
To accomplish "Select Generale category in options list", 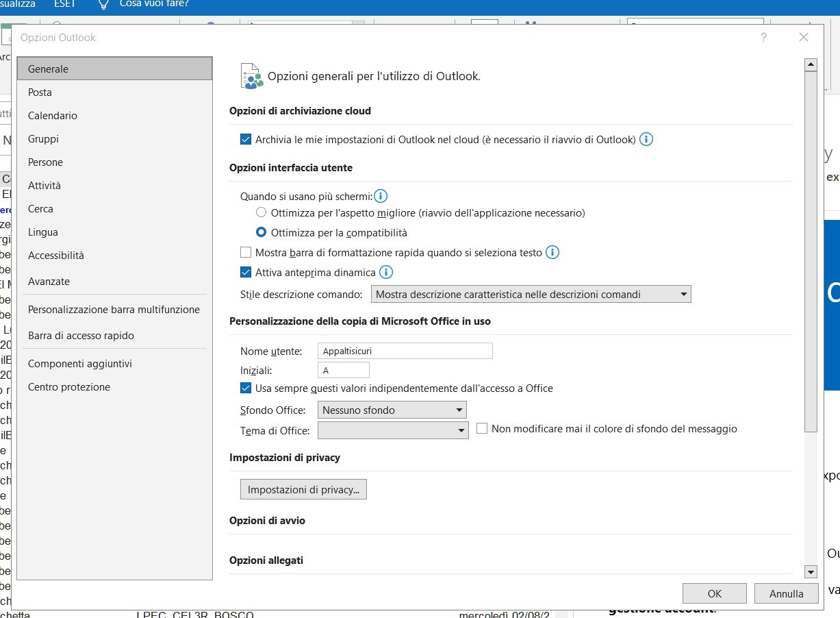I will (x=115, y=69).
